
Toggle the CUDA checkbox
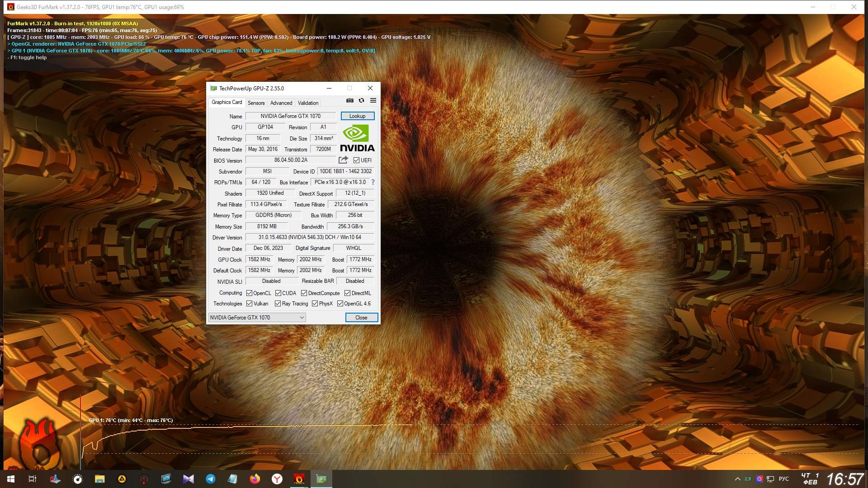(x=278, y=293)
